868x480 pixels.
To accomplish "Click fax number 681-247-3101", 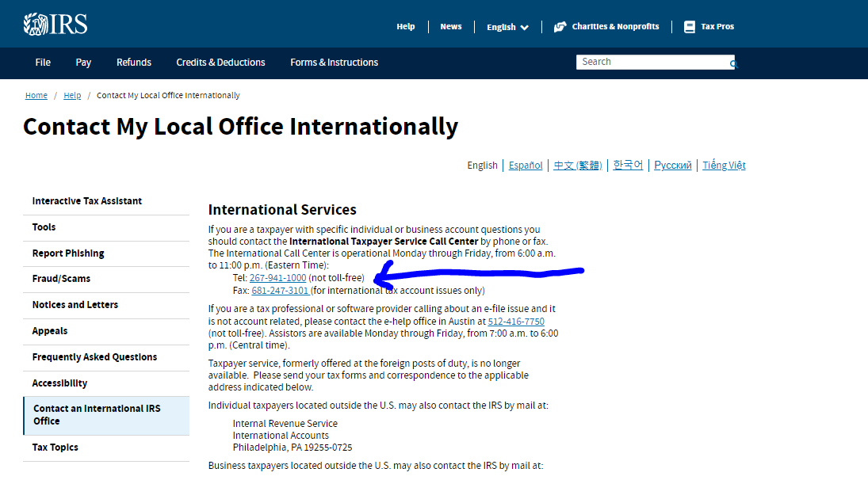I will pos(280,291).
